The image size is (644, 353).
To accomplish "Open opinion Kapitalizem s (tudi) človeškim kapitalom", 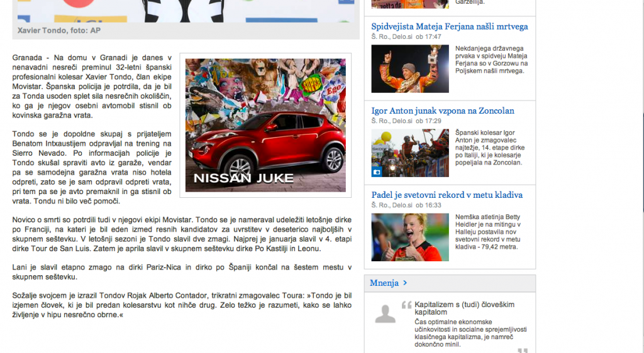I will [x=464, y=308].
